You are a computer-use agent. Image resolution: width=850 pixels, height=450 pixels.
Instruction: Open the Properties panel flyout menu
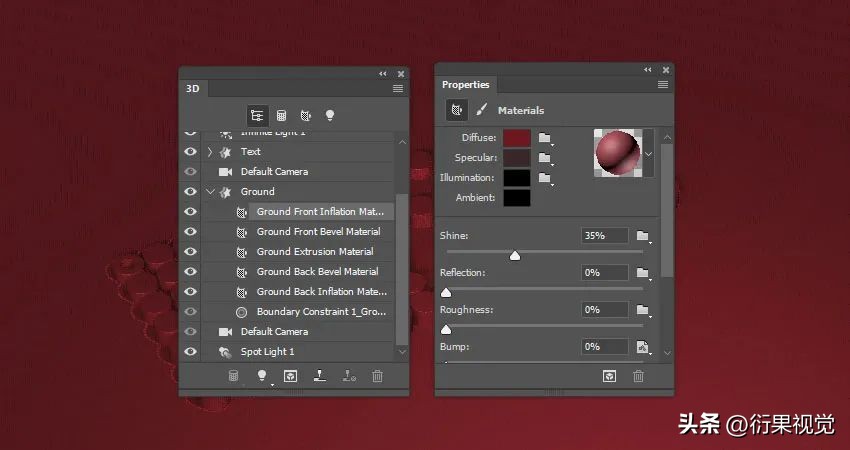[662, 85]
